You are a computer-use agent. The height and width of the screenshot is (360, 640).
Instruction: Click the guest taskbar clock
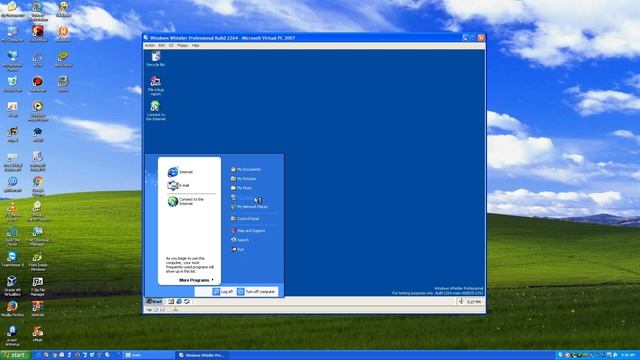pos(473,302)
